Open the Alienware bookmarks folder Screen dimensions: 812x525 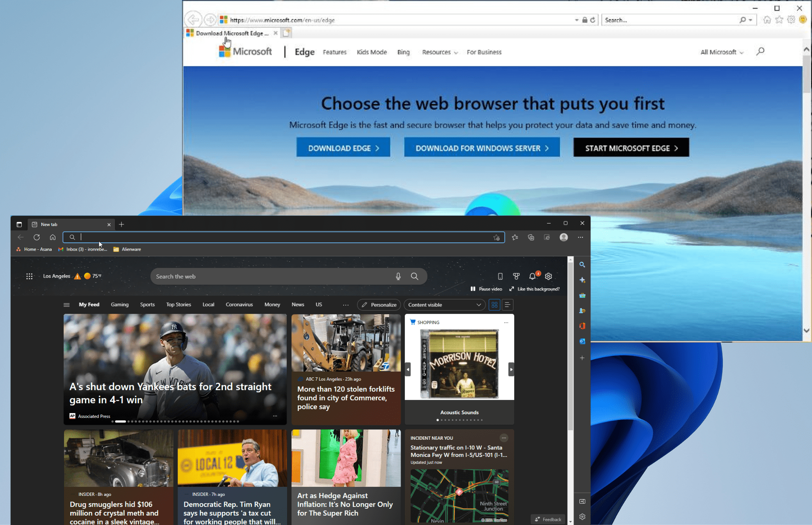point(127,249)
